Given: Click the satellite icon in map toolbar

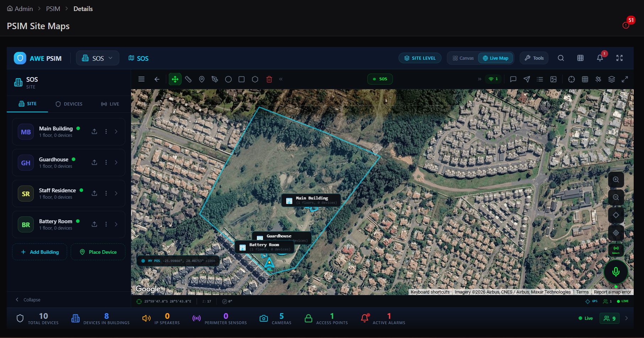Looking at the screenshot, I should point(598,79).
